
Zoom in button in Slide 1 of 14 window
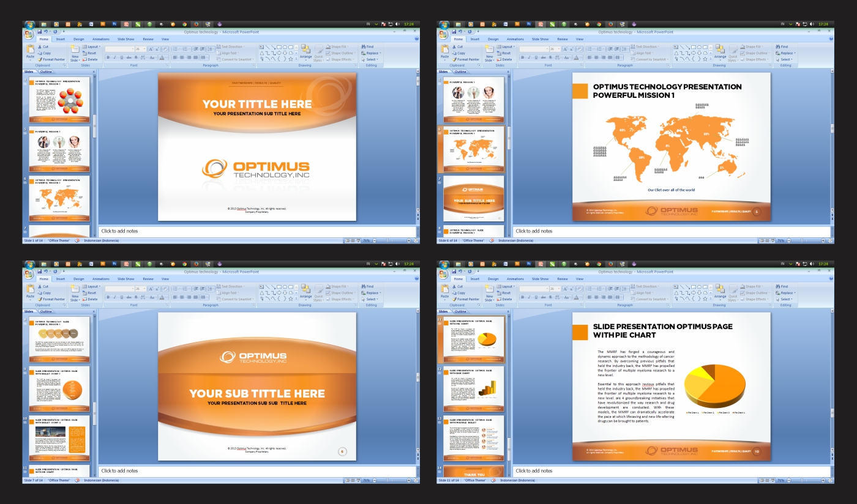tap(409, 241)
